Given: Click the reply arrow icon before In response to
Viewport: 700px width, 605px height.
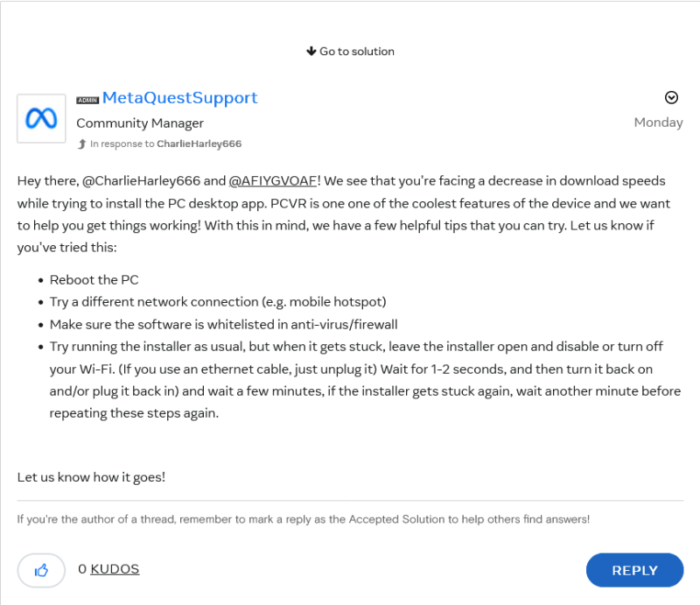Looking at the screenshot, I should click(x=82, y=144).
